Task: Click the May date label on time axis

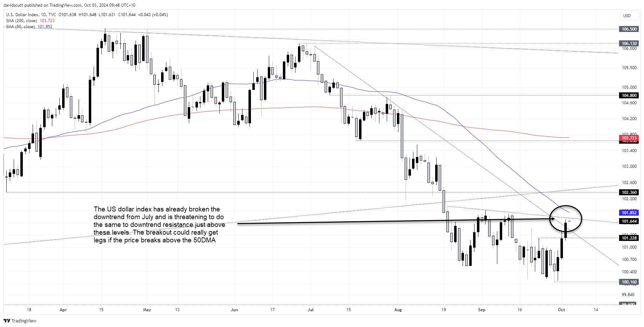Action: tap(147, 310)
